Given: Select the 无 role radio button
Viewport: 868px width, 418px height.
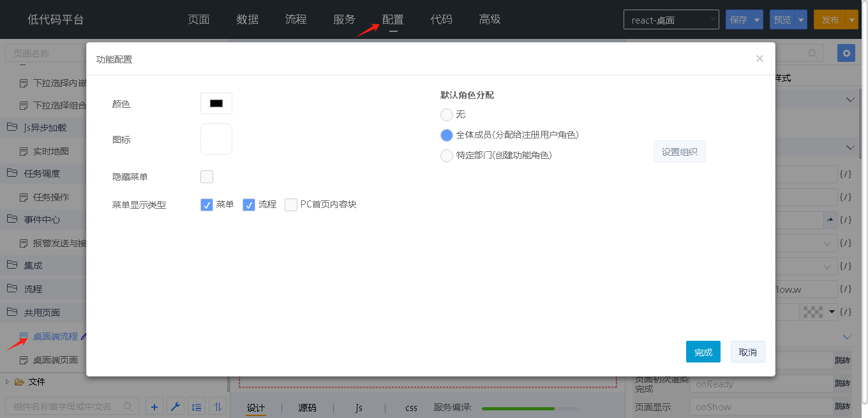Looking at the screenshot, I should click(447, 115).
